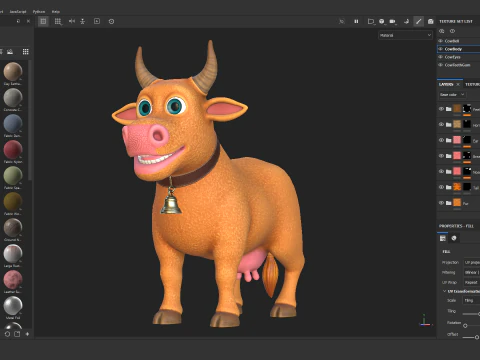This screenshot has width=480, height=360.
Task: Select the Fur layer orange thumbnail
Action: pos(457,202)
